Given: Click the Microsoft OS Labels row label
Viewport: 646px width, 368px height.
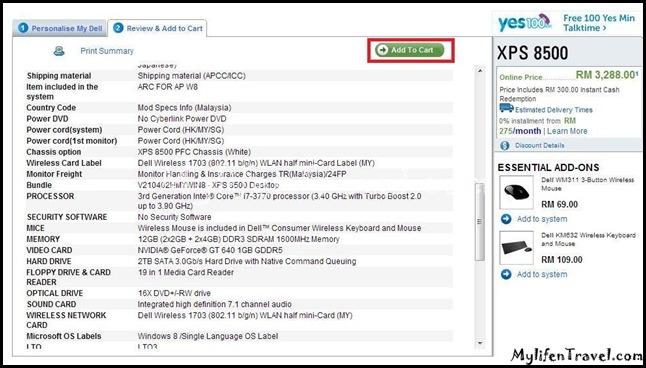Looking at the screenshot, I should [63, 336].
